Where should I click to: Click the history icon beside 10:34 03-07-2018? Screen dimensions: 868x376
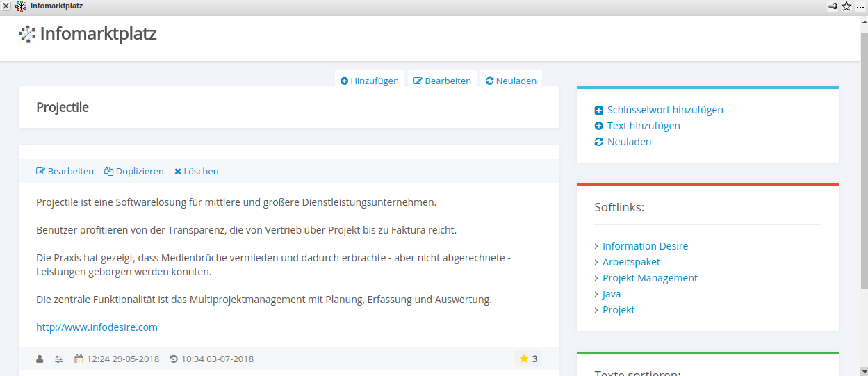[174, 359]
